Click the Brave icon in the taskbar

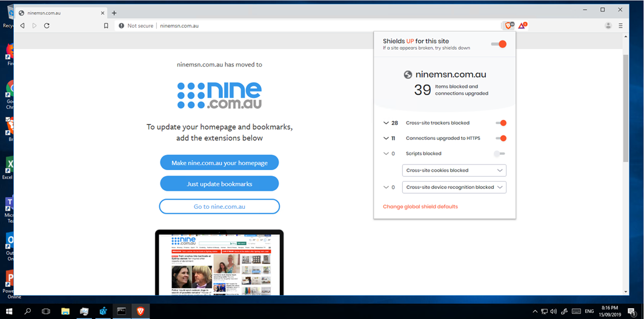click(140, 311)
